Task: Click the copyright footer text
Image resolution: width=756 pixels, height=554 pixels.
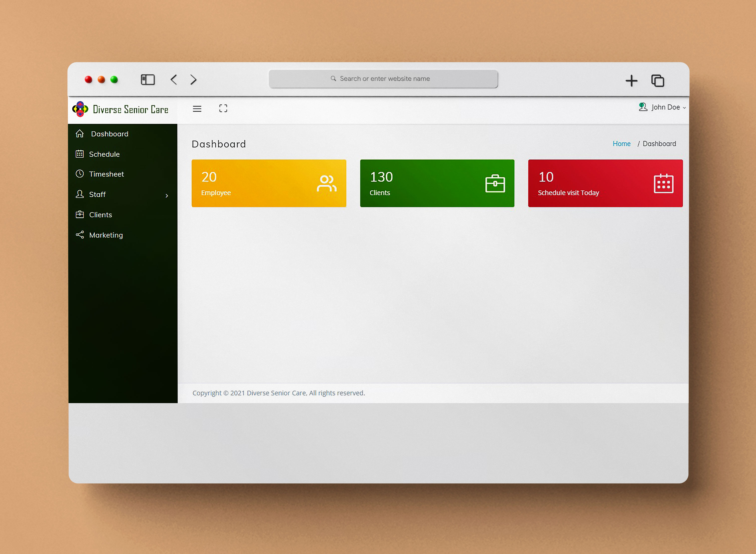Action: (x=278, y=393)
